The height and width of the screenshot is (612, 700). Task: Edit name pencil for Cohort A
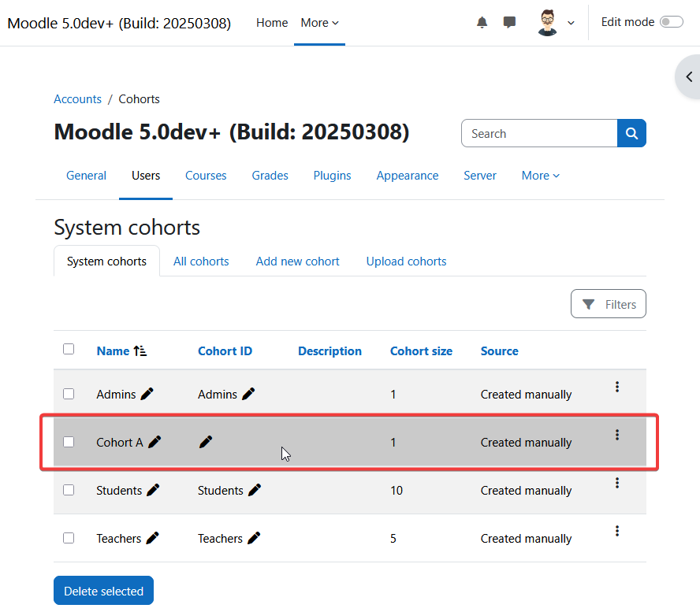(155, 442)
